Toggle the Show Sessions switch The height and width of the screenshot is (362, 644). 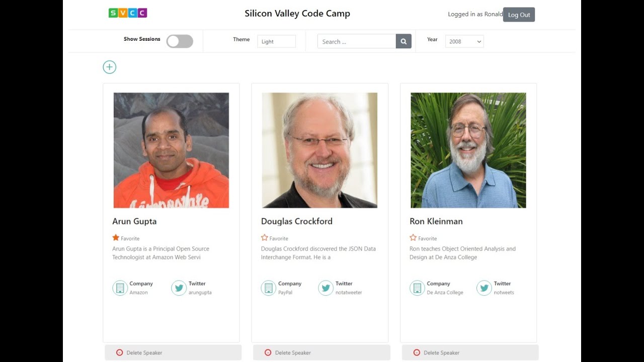click(x=180, y=41)
